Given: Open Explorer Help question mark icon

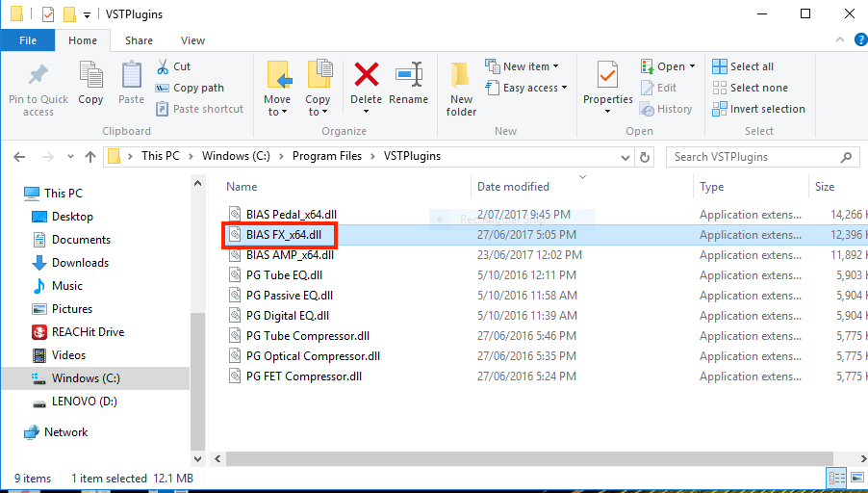Looking at the screenshot, I should point(861,39).
